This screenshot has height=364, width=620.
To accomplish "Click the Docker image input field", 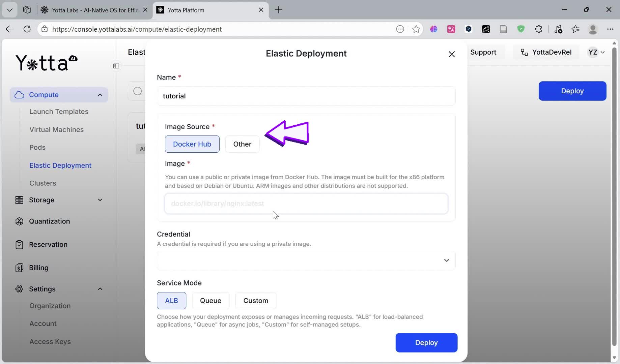I will pos(306,204).
